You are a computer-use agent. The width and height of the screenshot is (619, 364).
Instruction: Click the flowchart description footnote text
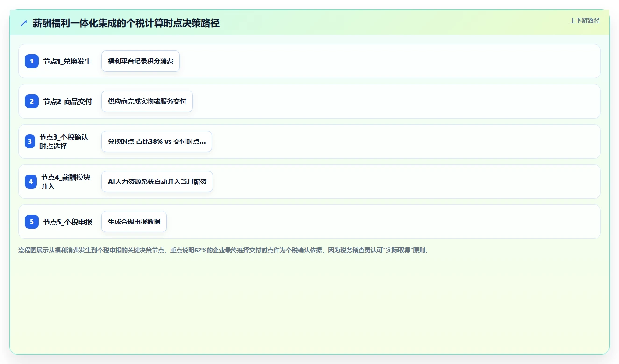pyautogui.click(x=223, y=250)
